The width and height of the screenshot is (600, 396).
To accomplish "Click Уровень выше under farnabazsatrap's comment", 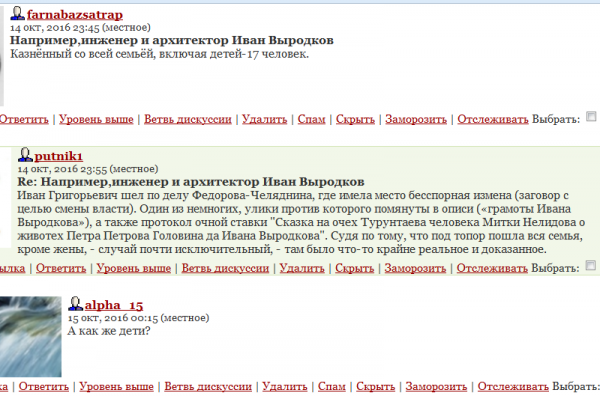I will coord(96,119).
